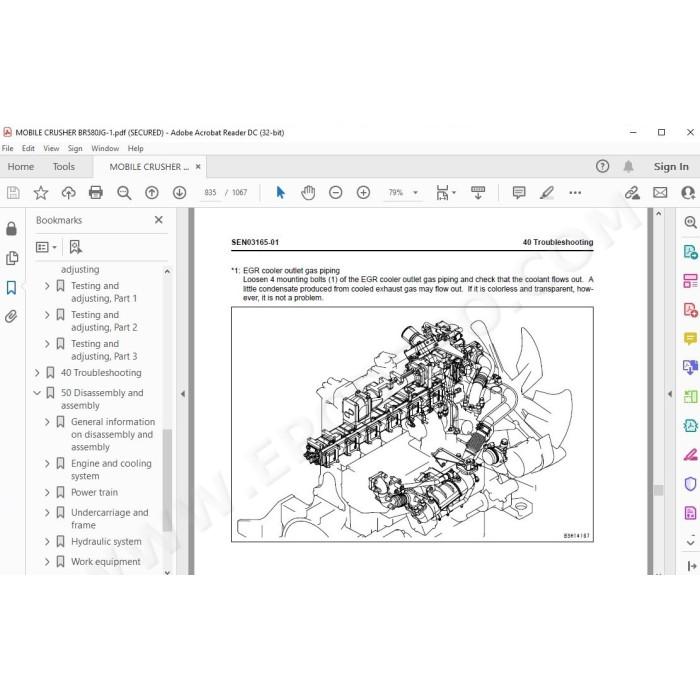The height and width of the screenshot is (700, 700).
Task: Open General information on disassembly bookmark
Action: click(x=113, y=434)
